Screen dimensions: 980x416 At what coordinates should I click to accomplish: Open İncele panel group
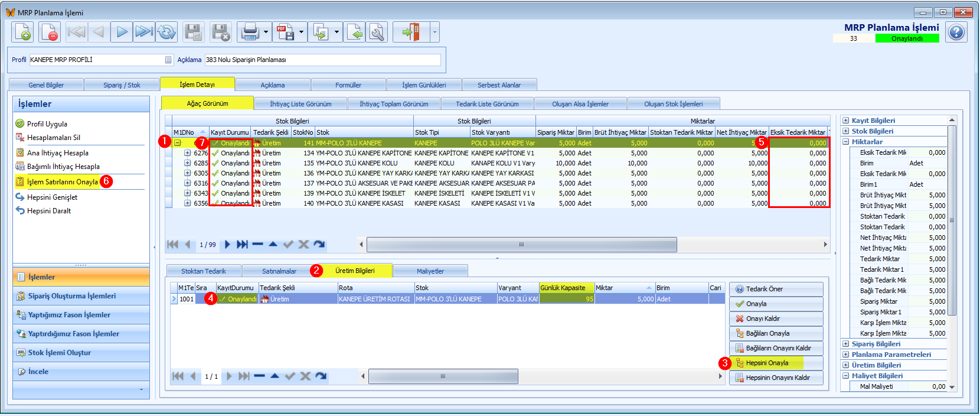click(81, 372)
